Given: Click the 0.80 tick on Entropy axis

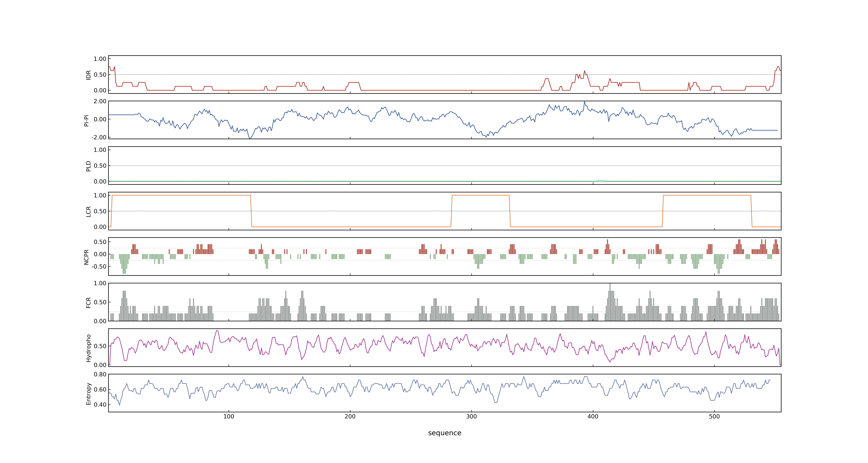Looking at the screenshot, I should [100, 374].
